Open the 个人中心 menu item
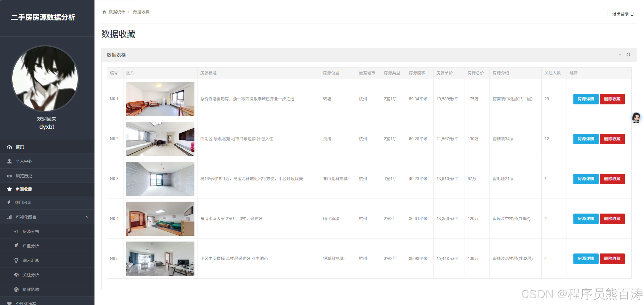Viewport: 644px width, 305px height. [x=47, y=161]
